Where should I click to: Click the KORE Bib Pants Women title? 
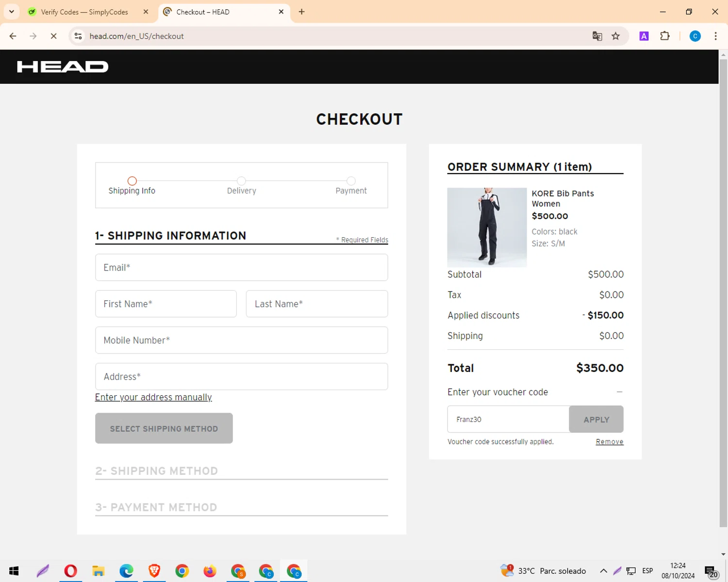[x=563, y=198]
